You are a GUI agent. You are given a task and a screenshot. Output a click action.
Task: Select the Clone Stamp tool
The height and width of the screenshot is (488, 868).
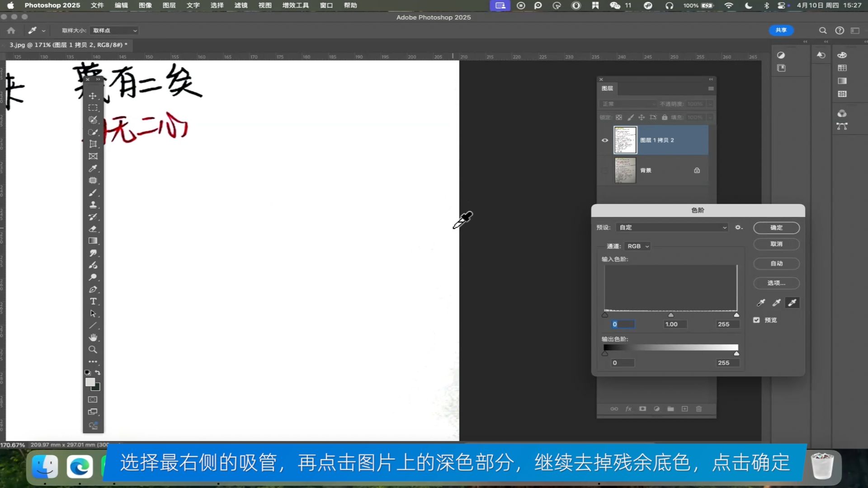[x=93, y=205]
